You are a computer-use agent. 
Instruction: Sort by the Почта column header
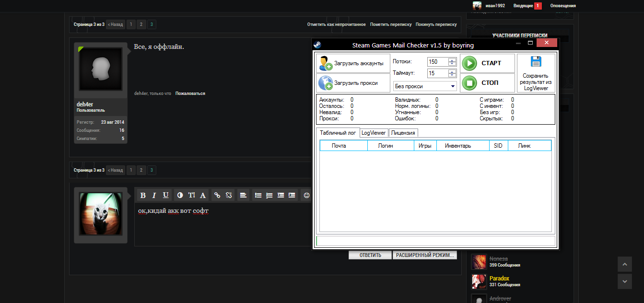344,146
